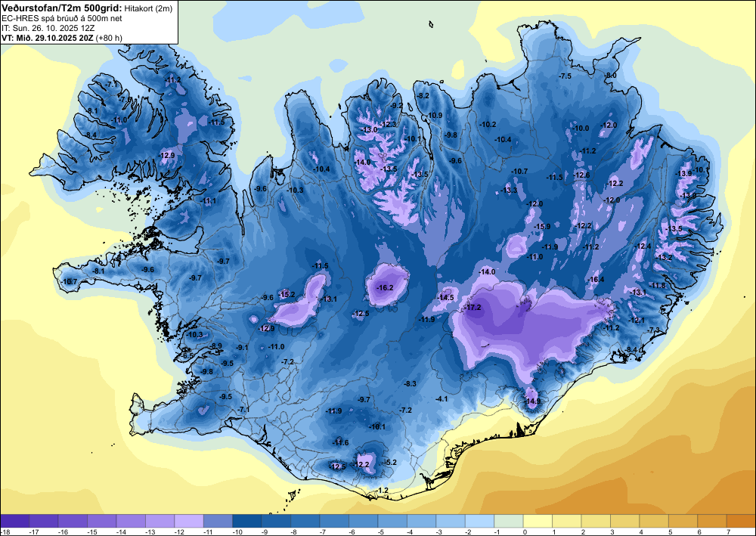Click the -10.0 temperature value

(x=581, y=129)
